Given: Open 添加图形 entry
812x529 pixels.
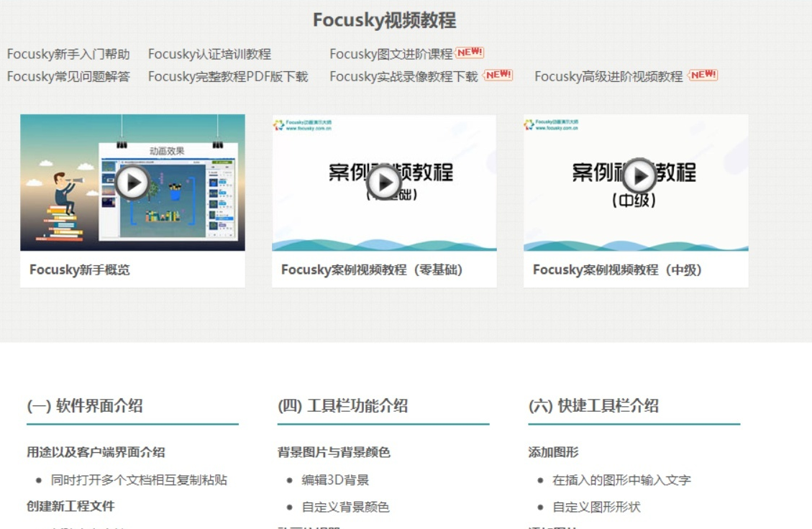Looking at the screenshot, I should coord(553,452).
